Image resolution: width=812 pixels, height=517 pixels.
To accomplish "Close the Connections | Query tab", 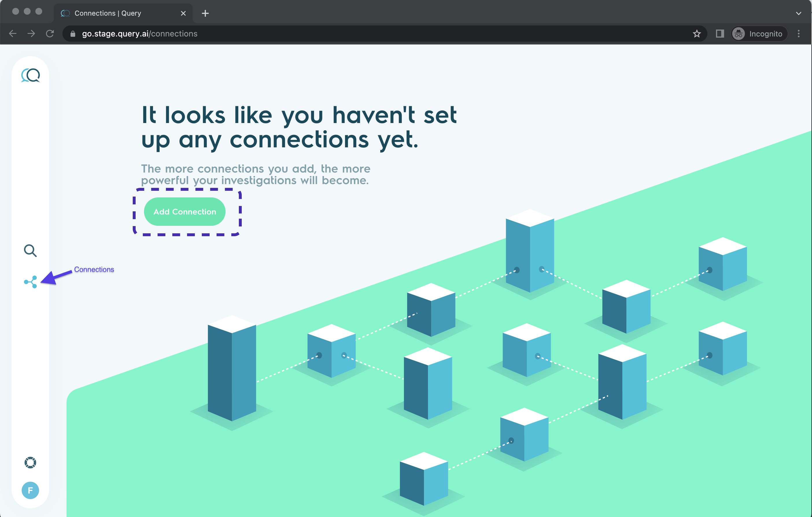I will [183, 14].
